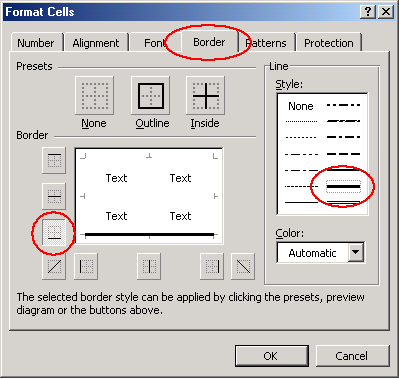The image size is (399, 379).
Task: Add diagonal-down border line
Action: 243,266
